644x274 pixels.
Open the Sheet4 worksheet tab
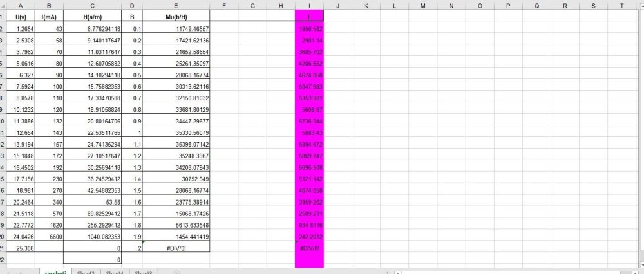[115, 273]
